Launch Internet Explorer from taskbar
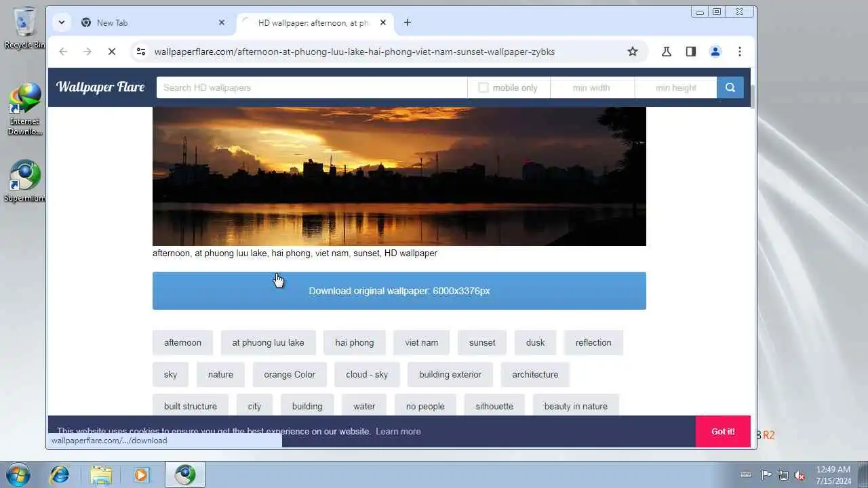Screen dimensions: 868x488 [x=60, y=474]
